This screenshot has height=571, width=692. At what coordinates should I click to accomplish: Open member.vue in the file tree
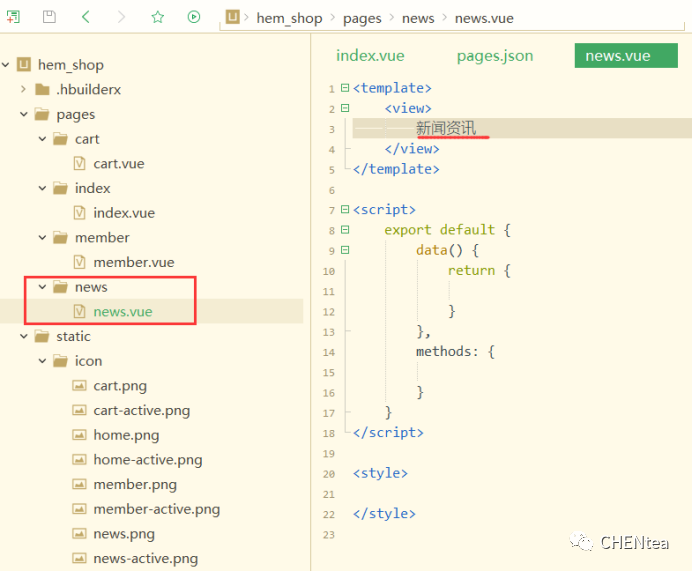pyautogui.click(x=133, y=263)
